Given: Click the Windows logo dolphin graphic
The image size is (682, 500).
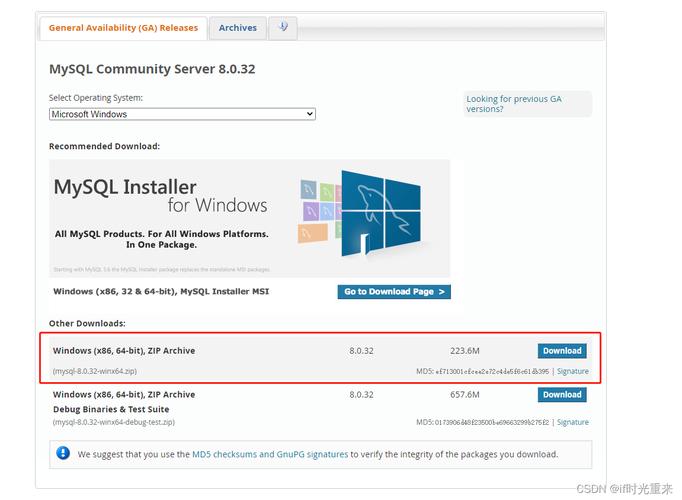Looking at the screenshot, I should click(x=381, y=213).
